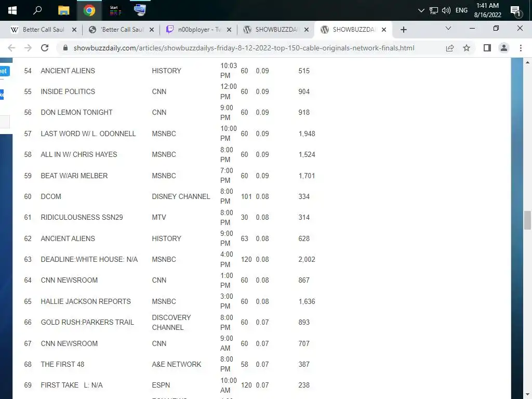
Task: Click the vertical scrollbar thumb
Action: [527, 220]
